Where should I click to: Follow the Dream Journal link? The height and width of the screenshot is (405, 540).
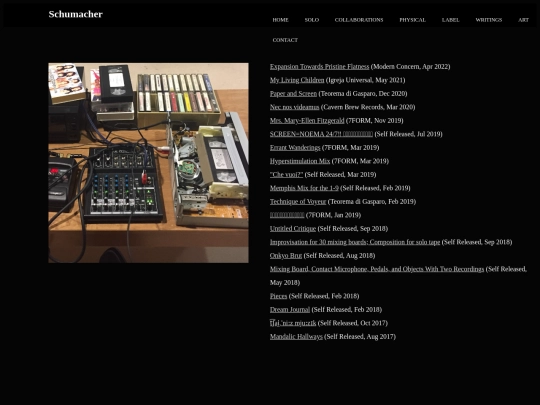click(x=290, y=310)
